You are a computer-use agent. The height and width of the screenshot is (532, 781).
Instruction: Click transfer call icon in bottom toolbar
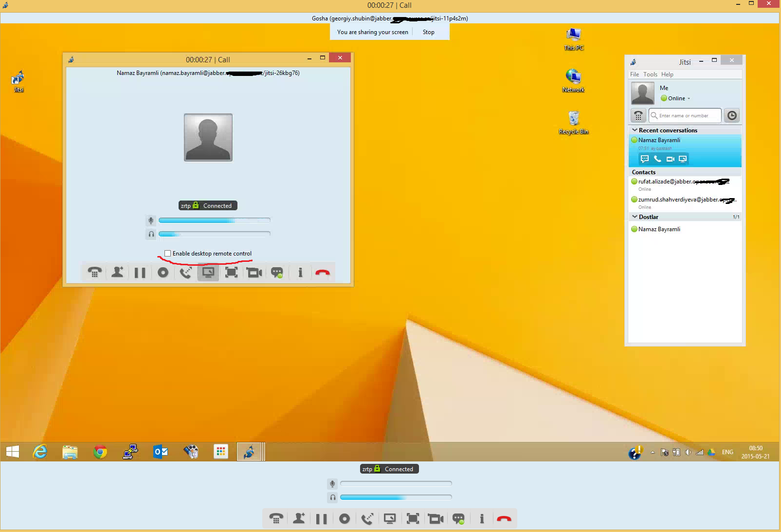pos(367,519)
